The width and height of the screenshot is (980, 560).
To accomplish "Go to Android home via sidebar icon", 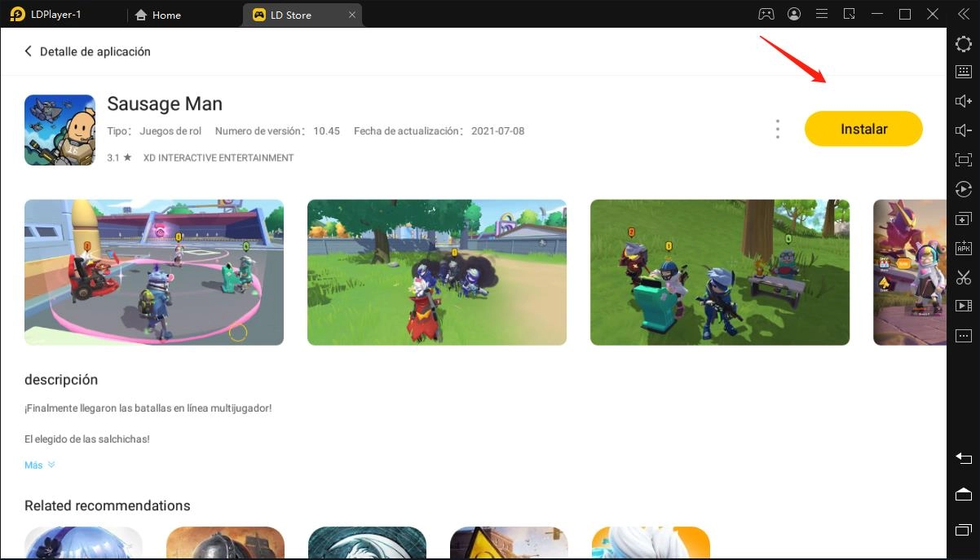I will pos(963,494).
